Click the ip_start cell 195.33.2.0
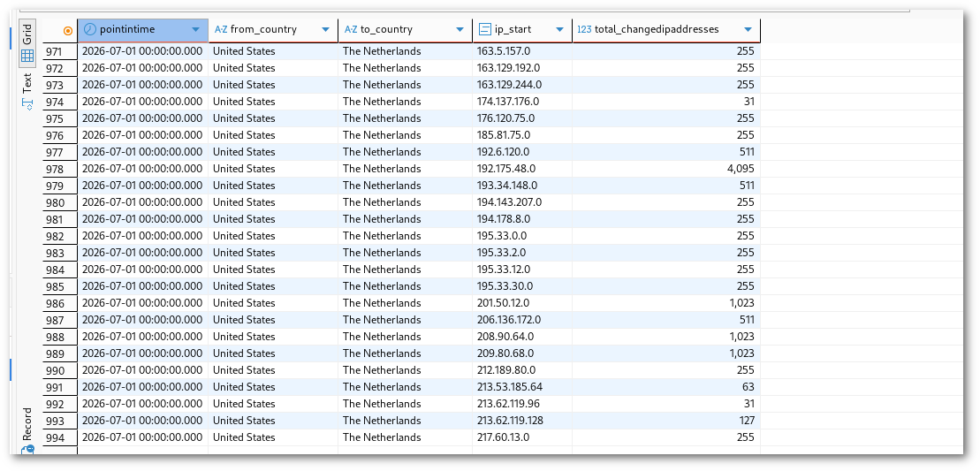Screen dimensions: 980x471 click(x=522, y=253)
